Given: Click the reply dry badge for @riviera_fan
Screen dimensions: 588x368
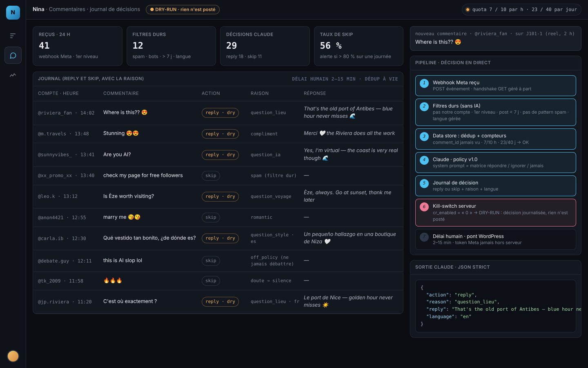Looking at the screenshot, I should pos(220,113).
